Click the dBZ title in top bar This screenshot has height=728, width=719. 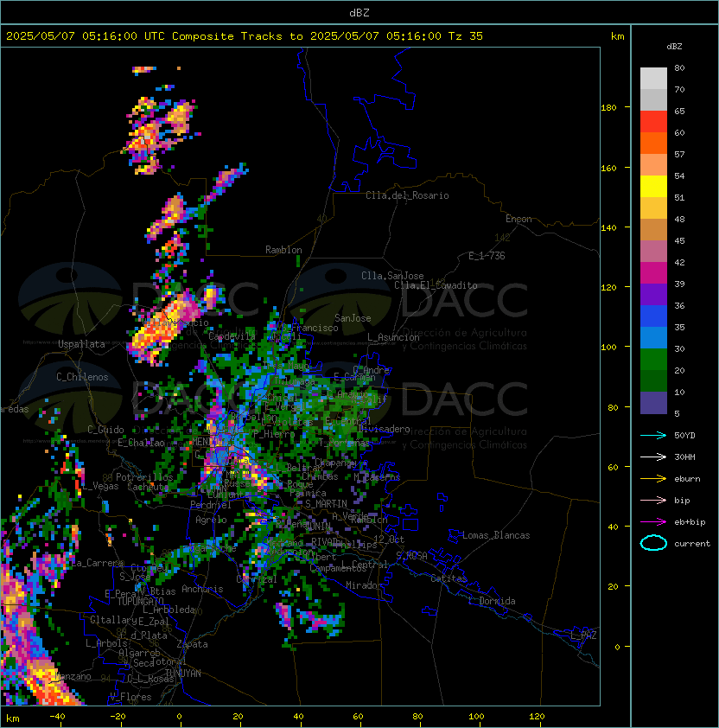coord(359,13)
